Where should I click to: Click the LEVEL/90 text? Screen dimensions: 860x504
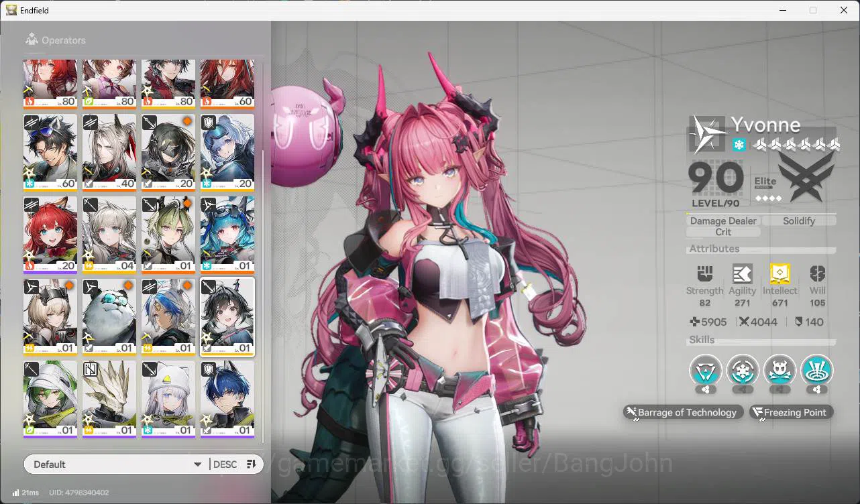point(715,203)
